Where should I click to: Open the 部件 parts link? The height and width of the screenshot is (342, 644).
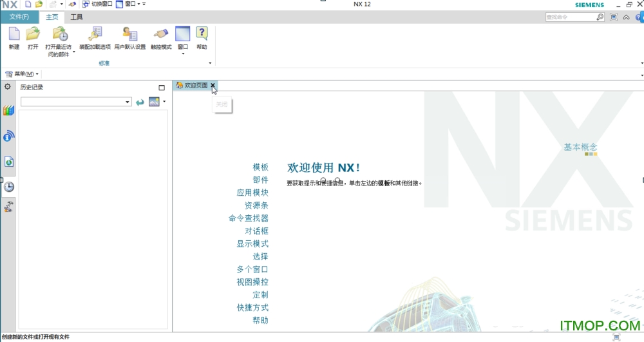260,180
